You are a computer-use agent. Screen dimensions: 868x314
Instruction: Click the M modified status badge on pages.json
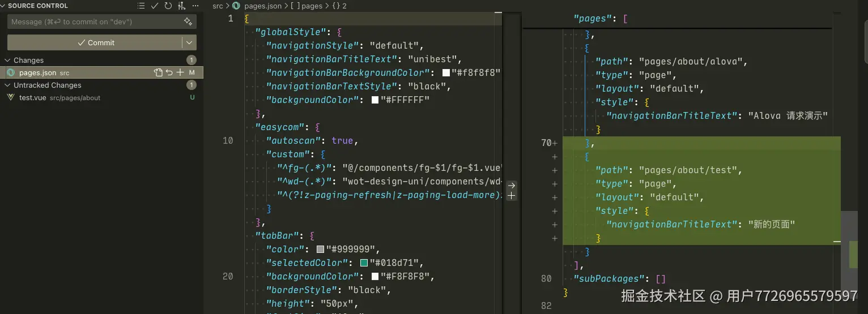pyautogui.click(x=192, y=72)
